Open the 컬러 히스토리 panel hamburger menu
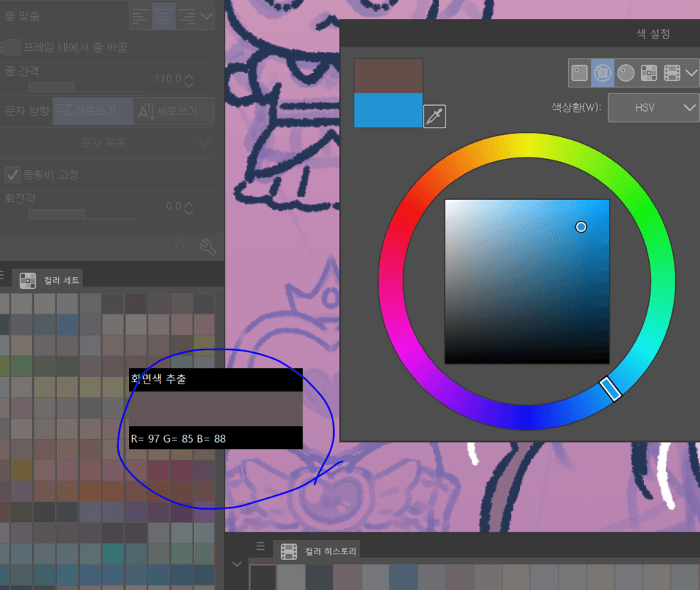This screenshot has width=700, height=590. tap(261, 546)
